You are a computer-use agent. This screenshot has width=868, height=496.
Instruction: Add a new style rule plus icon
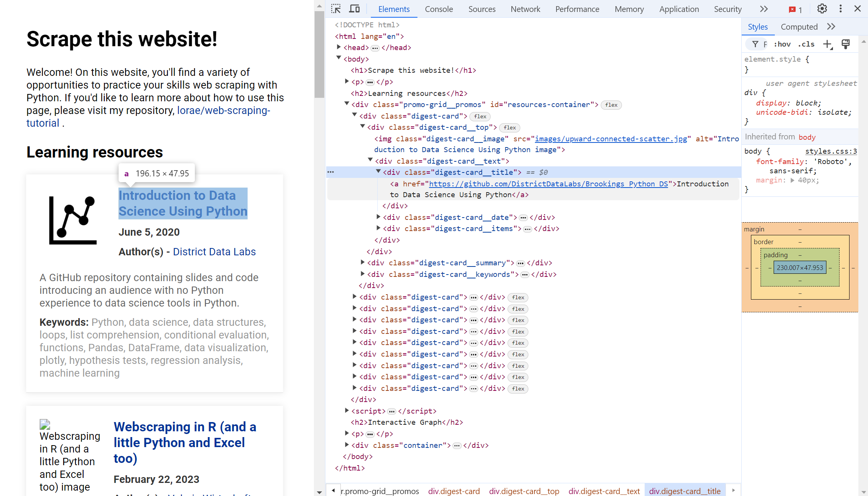click(x=828, y=44)
